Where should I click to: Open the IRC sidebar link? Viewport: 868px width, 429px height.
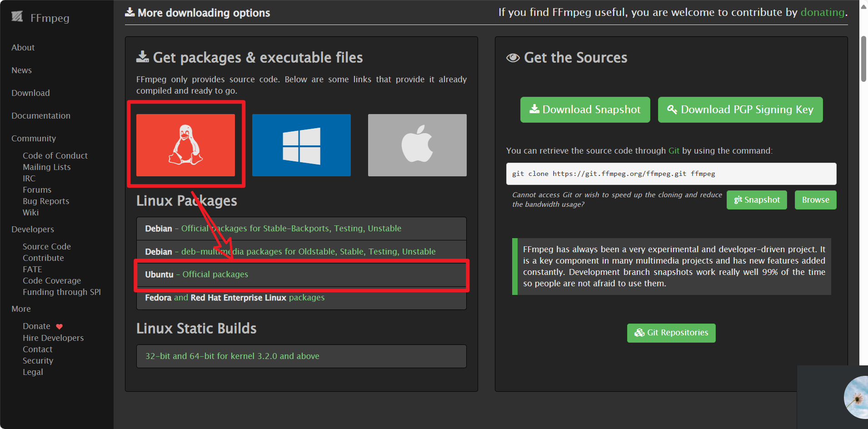(x=29, y=178)
